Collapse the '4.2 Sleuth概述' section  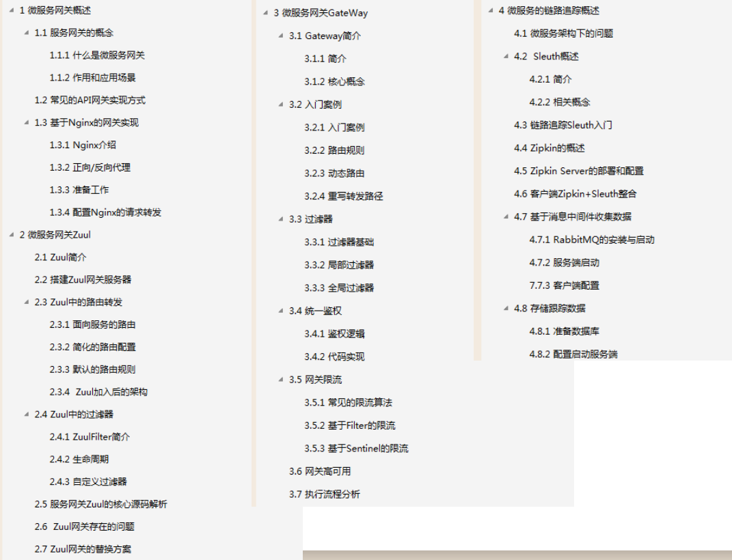[506, 57]
